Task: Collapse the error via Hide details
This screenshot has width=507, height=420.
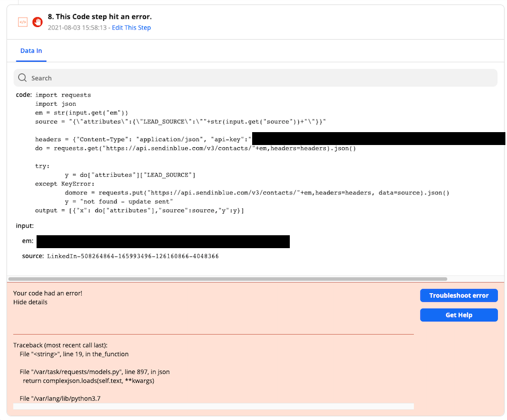Action: [x=30, y=302]
